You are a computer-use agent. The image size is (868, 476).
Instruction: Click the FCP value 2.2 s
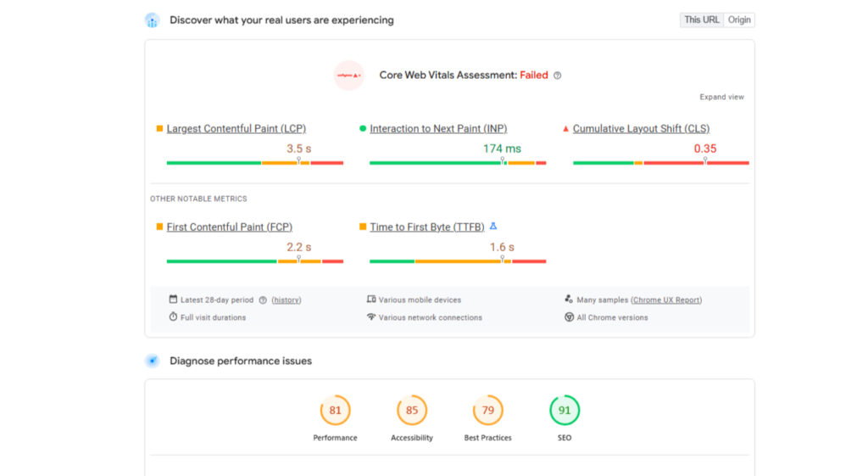point(299,247)
